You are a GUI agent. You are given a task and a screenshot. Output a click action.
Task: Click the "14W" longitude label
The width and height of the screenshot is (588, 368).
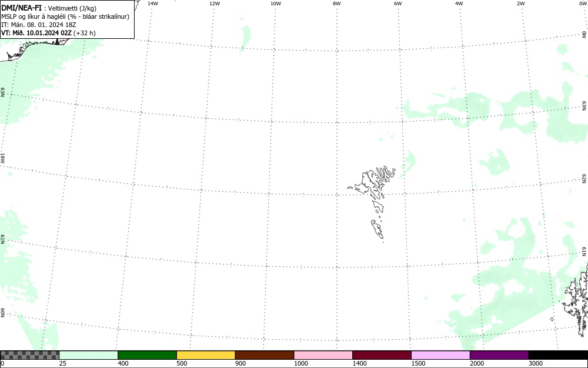(x=153, y=4)
